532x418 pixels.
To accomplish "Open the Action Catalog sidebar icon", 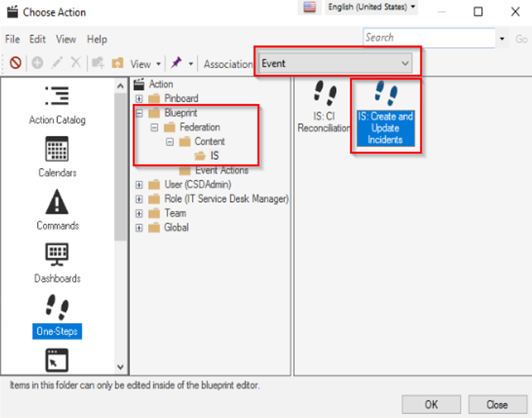I will pyautogui.click(x=57, y=97).
